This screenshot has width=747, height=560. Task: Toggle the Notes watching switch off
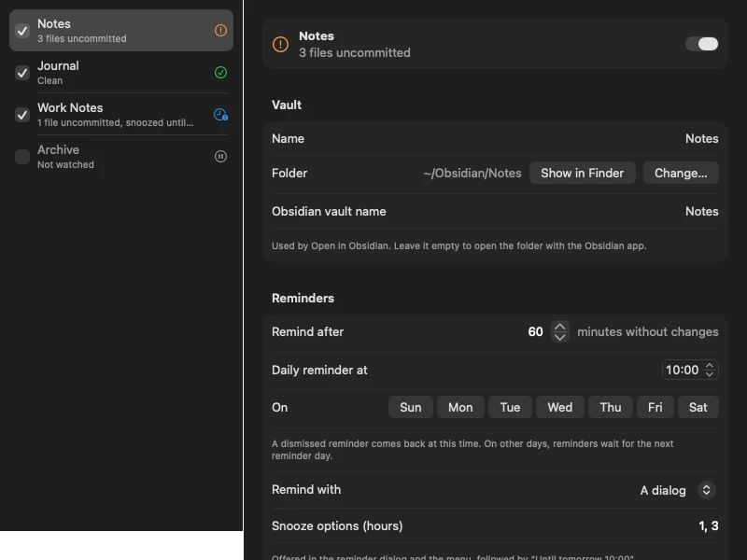coord(702,44)
